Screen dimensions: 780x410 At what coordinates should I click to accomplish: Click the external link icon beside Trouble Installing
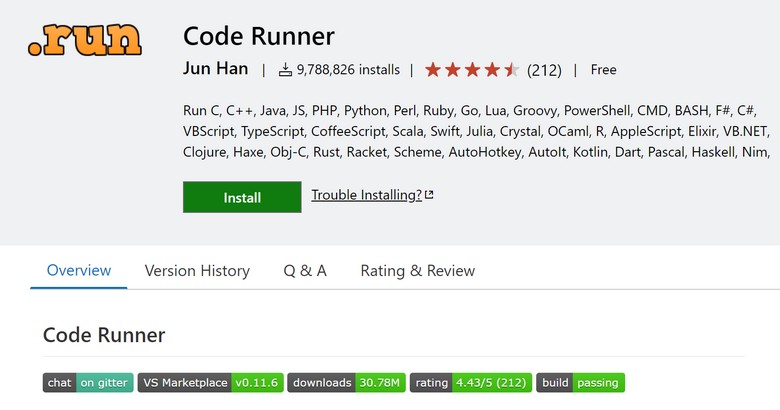(x=429, y=195)
